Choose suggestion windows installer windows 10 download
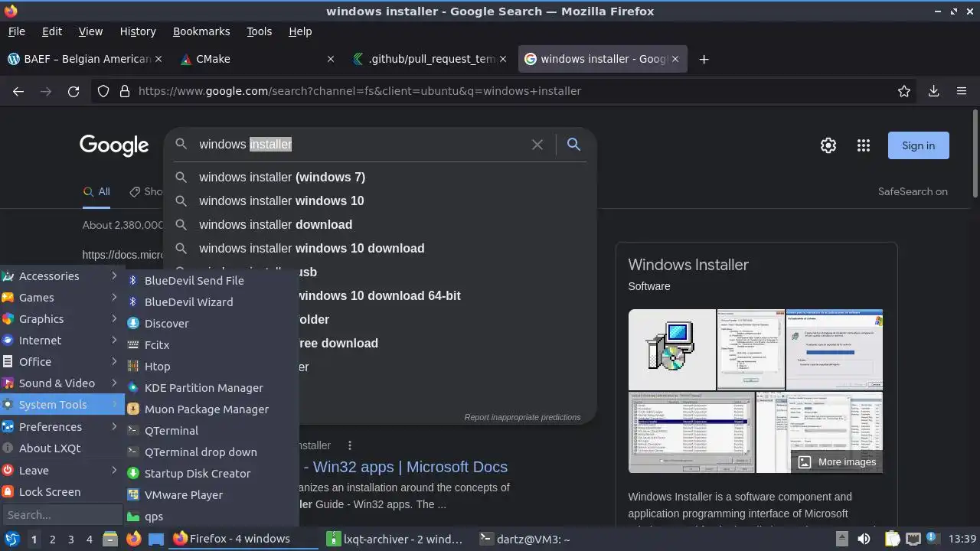The width and height of the screenshot is (980, 551). point(380,248)
